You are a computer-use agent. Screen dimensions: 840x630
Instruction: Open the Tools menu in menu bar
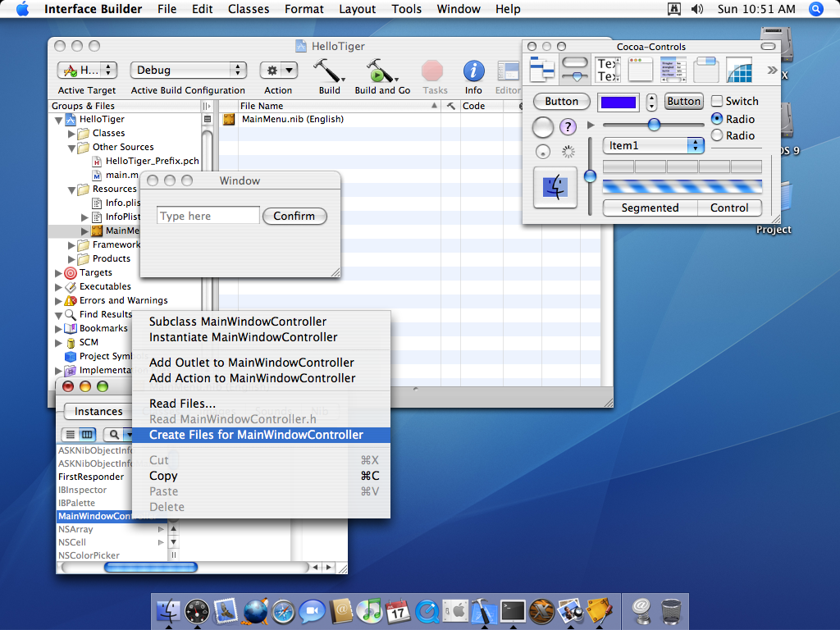[406, 9]
